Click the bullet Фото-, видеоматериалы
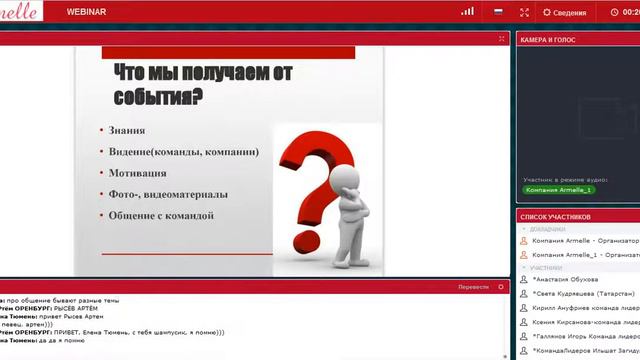This screenshot has height=360, width=640. 168,194
